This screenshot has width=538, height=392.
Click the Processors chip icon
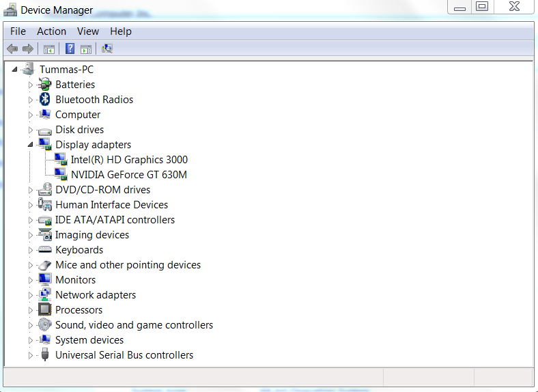coord(44,309)
